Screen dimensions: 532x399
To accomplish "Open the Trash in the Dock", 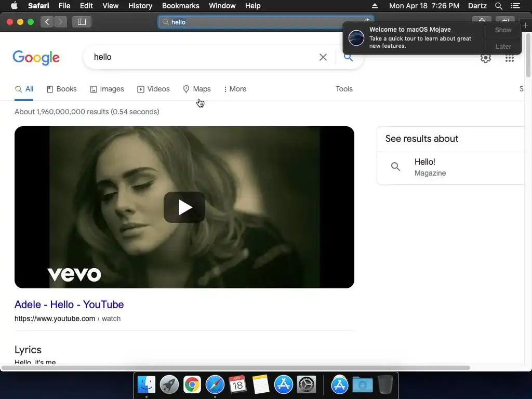I will pos(385,385).
